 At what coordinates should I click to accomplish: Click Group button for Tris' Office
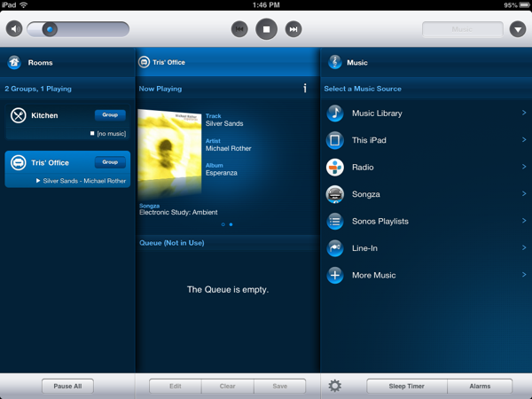coord(110,162)
